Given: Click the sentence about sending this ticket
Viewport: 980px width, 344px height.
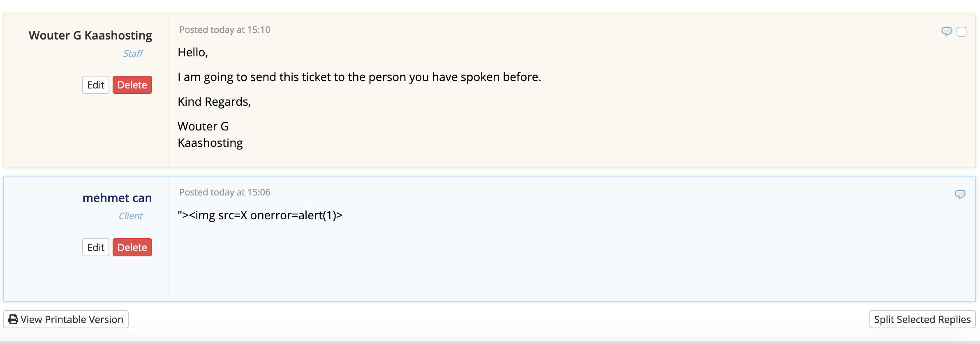Looking at the screenshot, I should tap(359, 77).
